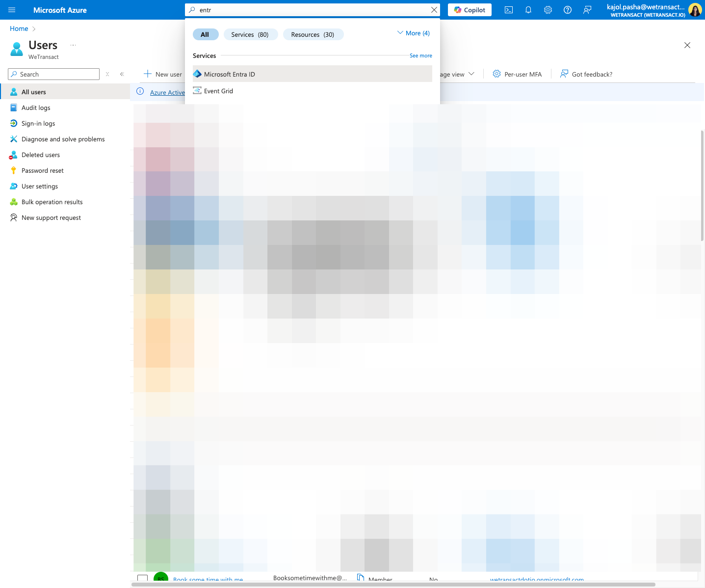The image size is (705, 588).
Task: Click the User settings icon
Action: click(x=14, y=186)
